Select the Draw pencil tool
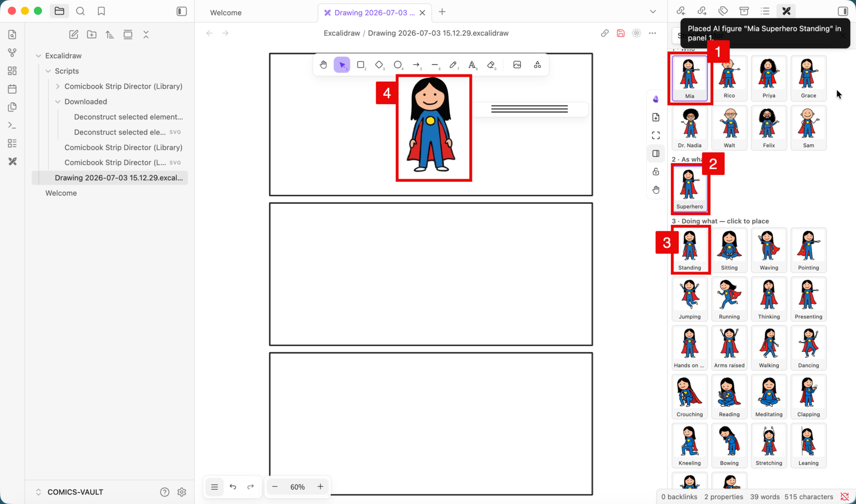The width and height of the screenshot is (856, 504). coord(453,65)
